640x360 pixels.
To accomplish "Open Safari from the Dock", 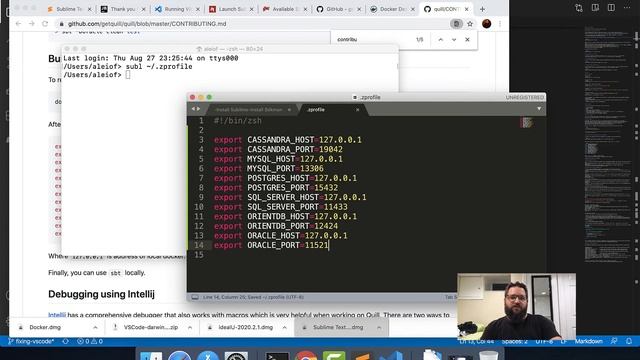I will [x=180, y=356].
